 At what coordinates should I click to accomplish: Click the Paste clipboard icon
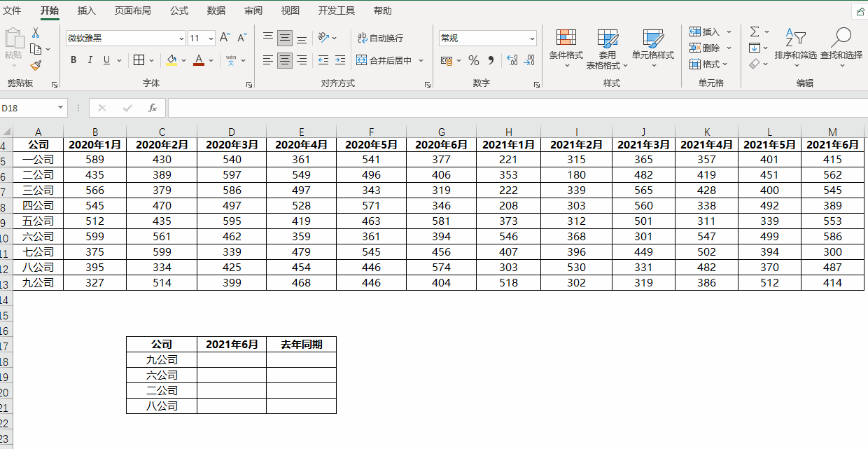(13, 39)
